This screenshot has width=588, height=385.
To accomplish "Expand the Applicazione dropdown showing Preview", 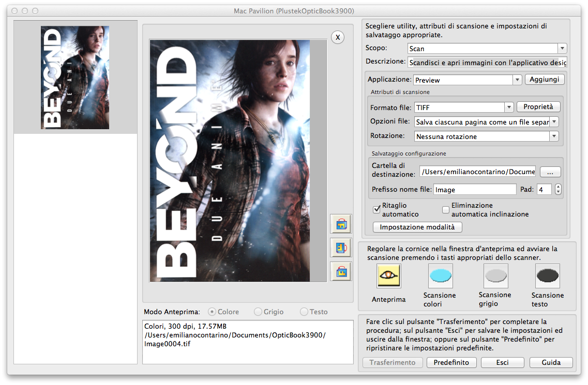I will (x=517, y=80).
